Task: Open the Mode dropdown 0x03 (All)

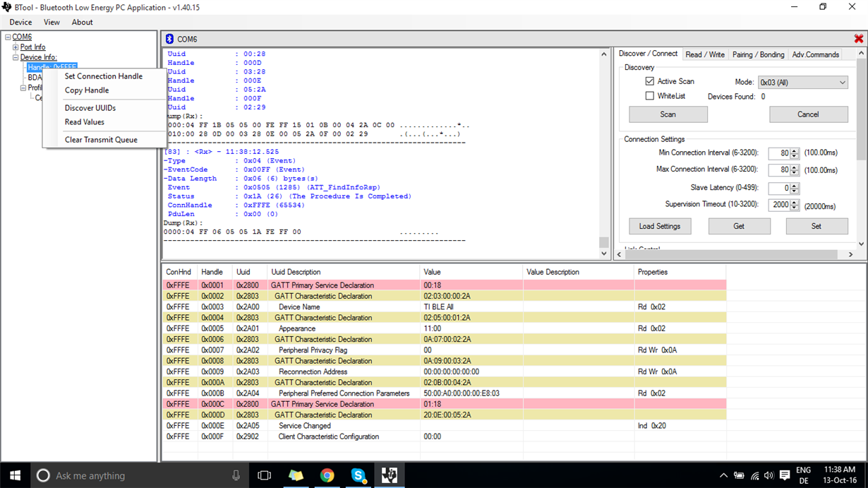Action: click(x=803, y=83)
